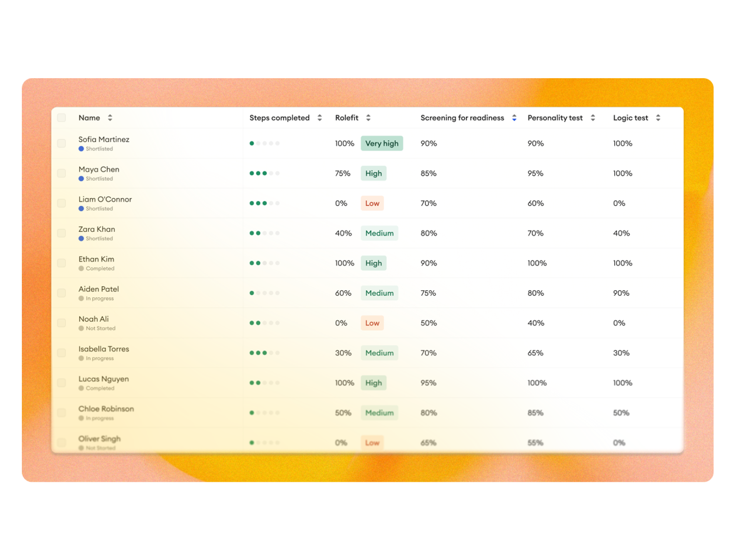Check the box beside Maya Chen
This screenshot has height=560, width=735.
(62, 173)
